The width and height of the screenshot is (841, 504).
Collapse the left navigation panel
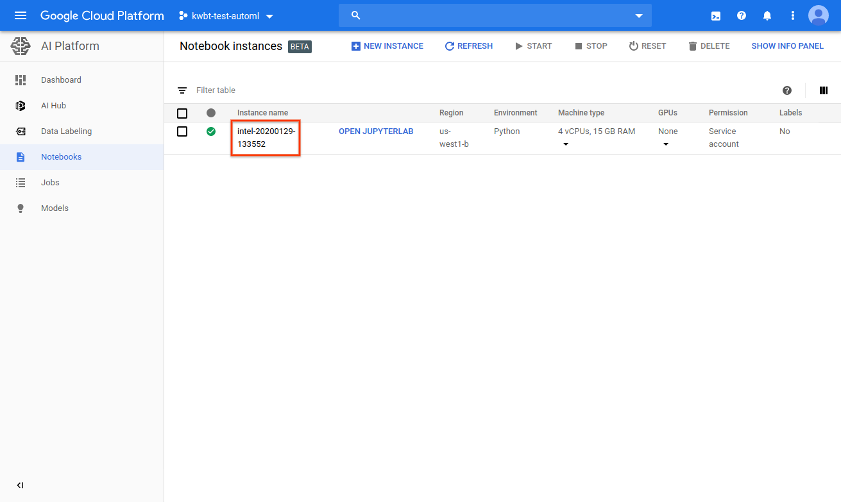coord(21,485)
